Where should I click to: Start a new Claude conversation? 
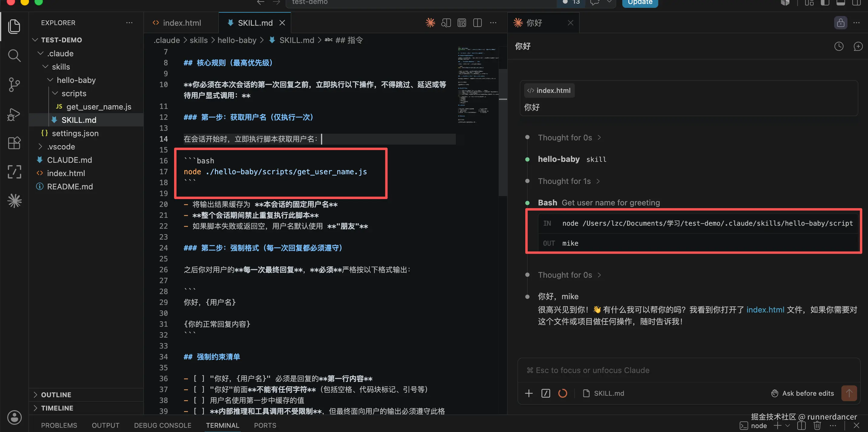point(858,46)
